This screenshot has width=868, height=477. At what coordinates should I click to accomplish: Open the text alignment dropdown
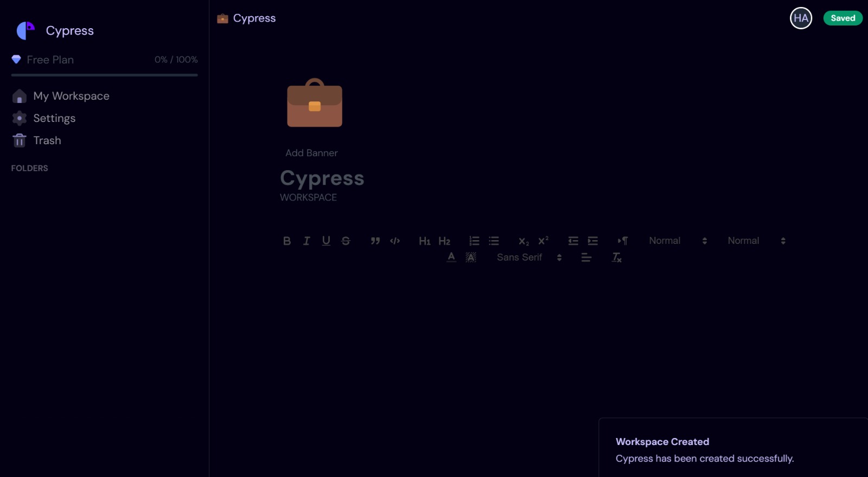[586, 257]
